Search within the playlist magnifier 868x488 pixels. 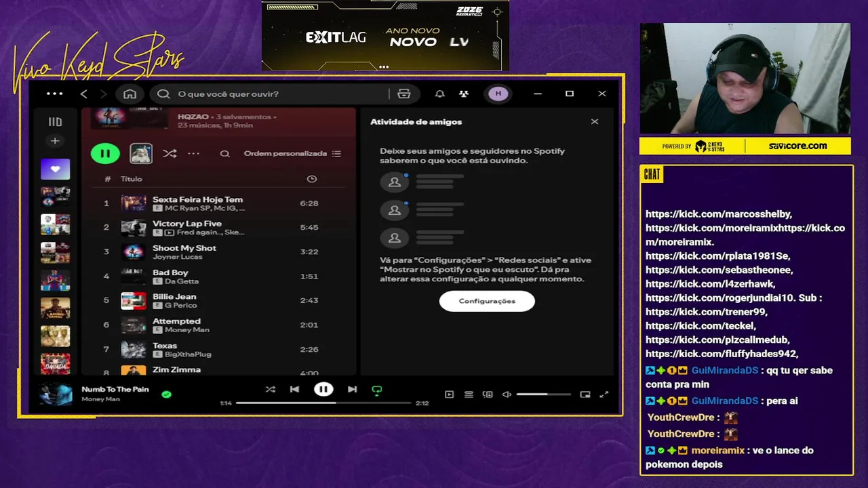pyautogui.click(x=224, y=154)
